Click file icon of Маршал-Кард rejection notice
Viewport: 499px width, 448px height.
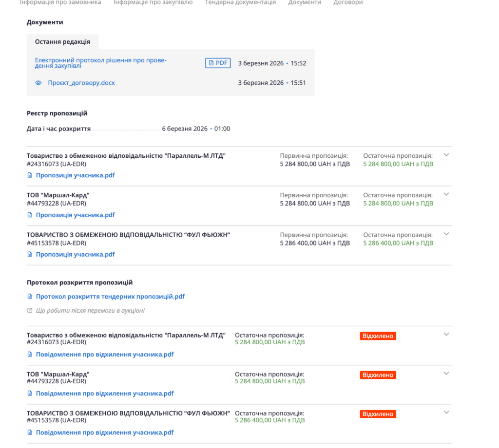(30, 393)
